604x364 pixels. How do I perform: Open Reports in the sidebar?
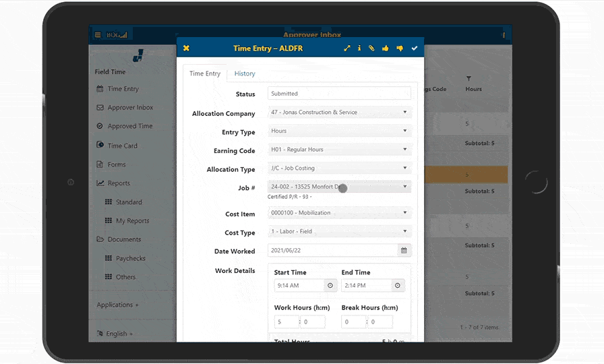(113, 183)
